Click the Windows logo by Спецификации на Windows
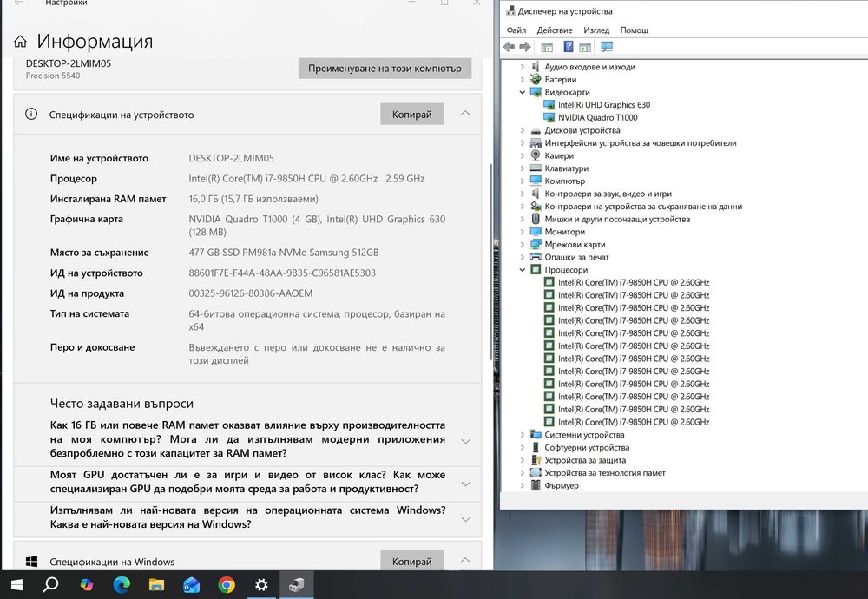 (x=31, y=562)
